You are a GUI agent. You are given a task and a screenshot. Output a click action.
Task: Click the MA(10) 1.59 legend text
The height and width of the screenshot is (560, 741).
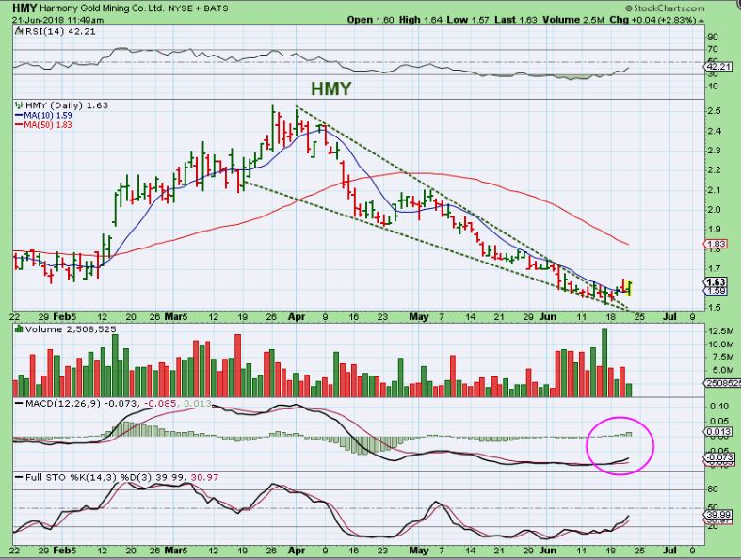click(48, 116)
